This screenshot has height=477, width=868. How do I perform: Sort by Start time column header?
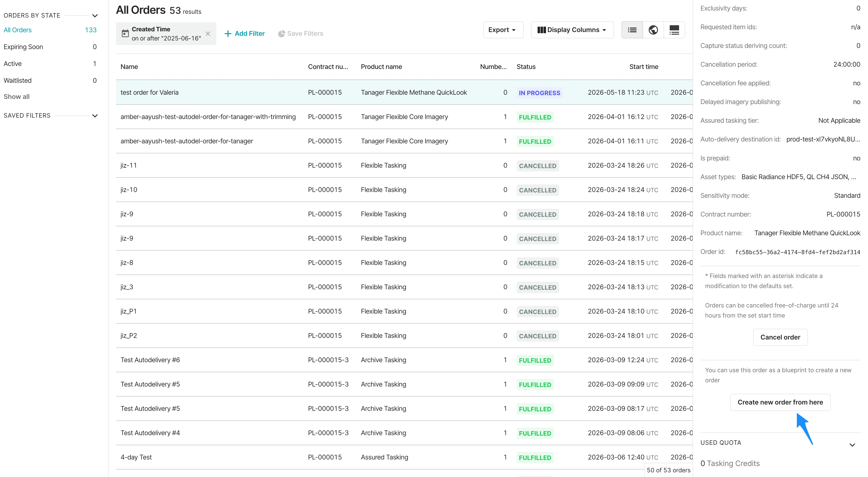point(644,67)
